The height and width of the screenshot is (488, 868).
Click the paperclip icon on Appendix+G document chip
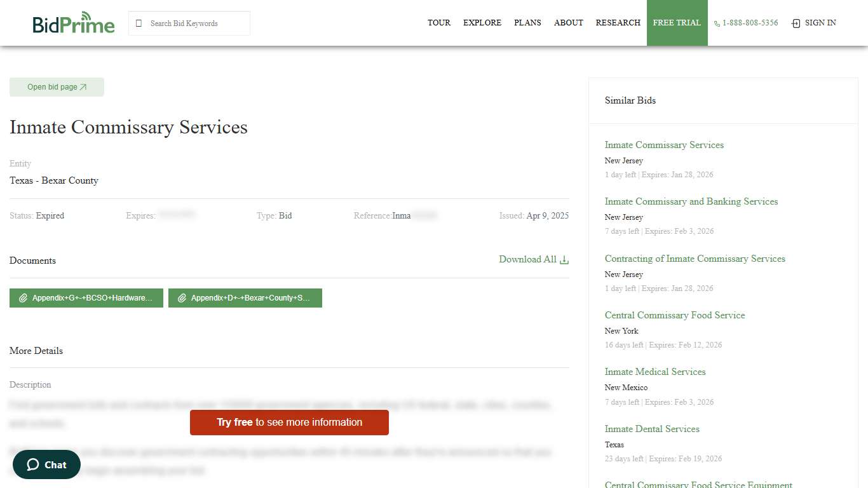click(x=24, y=297)
